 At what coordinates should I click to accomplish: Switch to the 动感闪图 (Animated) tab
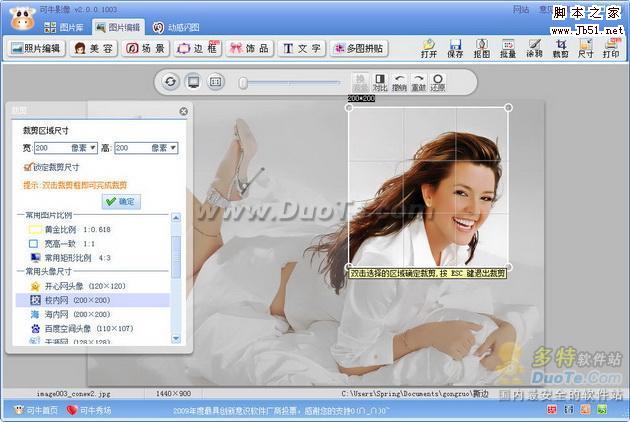(176, 27)
